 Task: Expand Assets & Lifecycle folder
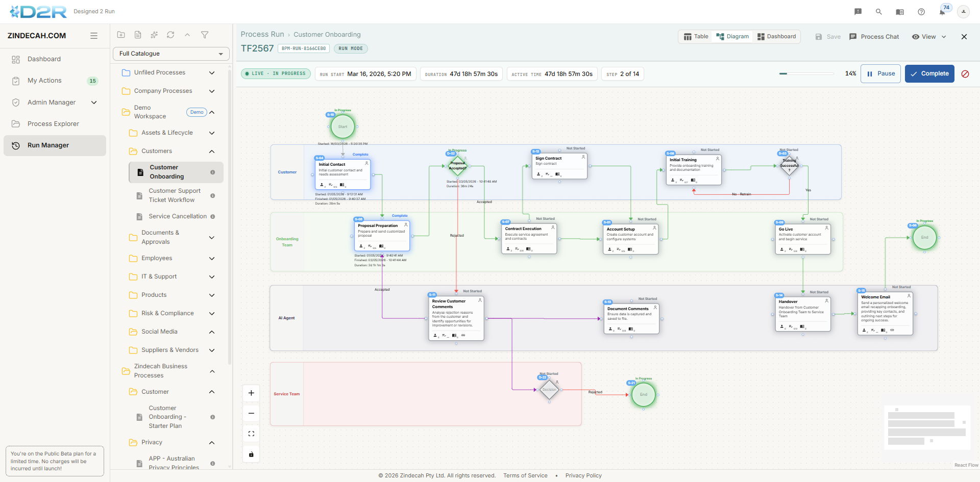click(212, 133)
